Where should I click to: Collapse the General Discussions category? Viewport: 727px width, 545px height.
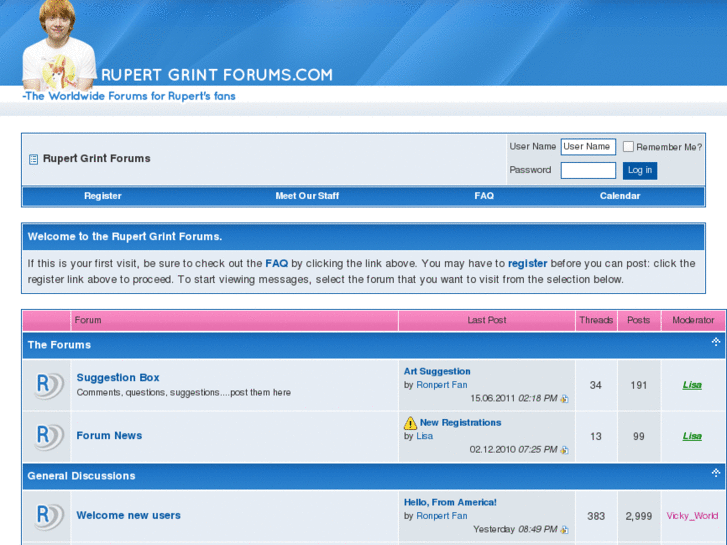click(x=716, y=473)
